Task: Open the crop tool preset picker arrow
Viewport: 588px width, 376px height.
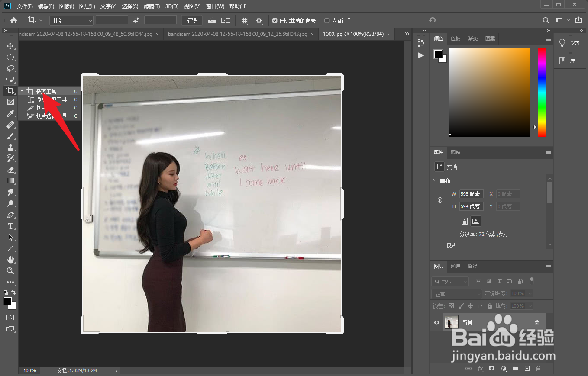Action: tap(41, 20)
